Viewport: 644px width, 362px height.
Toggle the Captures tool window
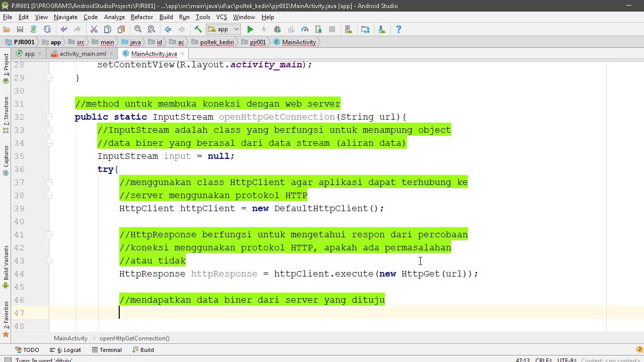click(x=6, y=160)
